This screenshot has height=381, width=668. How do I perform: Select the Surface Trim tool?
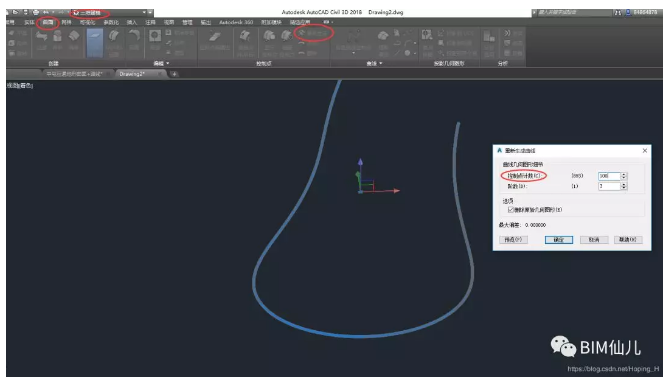[x=155, y=36]
